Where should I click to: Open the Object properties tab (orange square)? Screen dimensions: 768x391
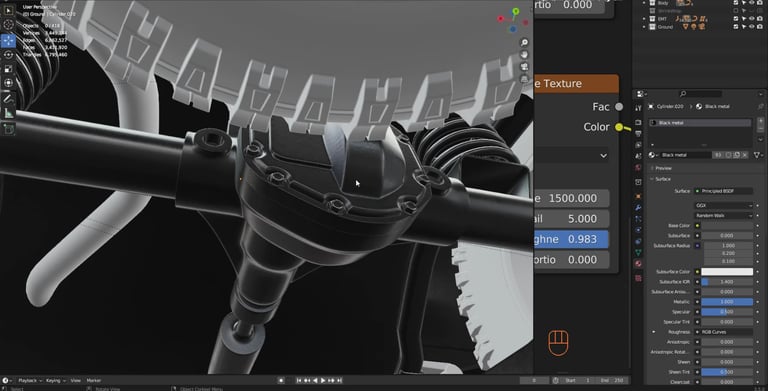pos(638,196)
